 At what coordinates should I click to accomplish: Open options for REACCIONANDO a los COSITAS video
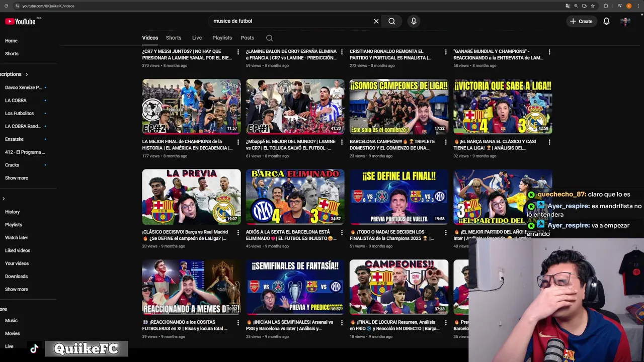(x=238, y=323)
